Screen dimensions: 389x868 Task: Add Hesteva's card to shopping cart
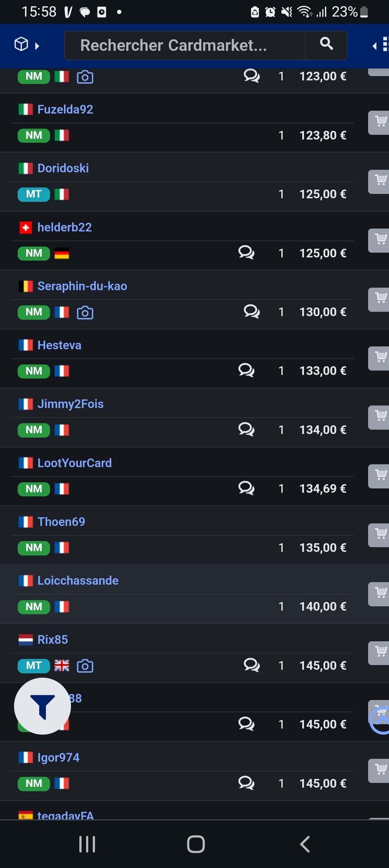380,358
